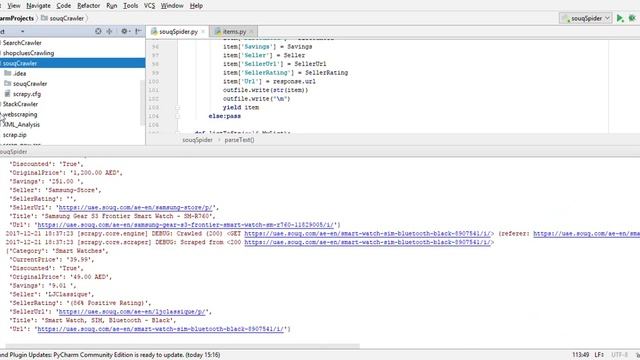The height and width of the screenshot is (360, 640).
Task: Click the collapse-all icon in Project panel header
Action: [x=109, y=31]
